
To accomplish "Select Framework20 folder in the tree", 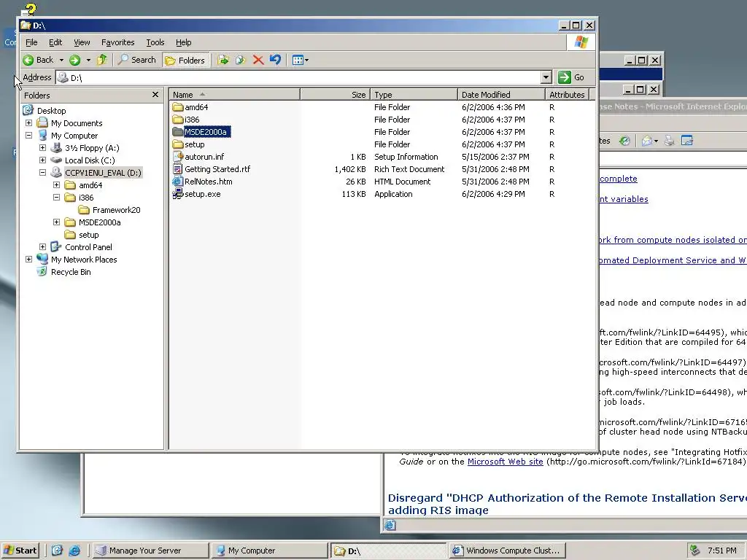I will coord(116,210).
